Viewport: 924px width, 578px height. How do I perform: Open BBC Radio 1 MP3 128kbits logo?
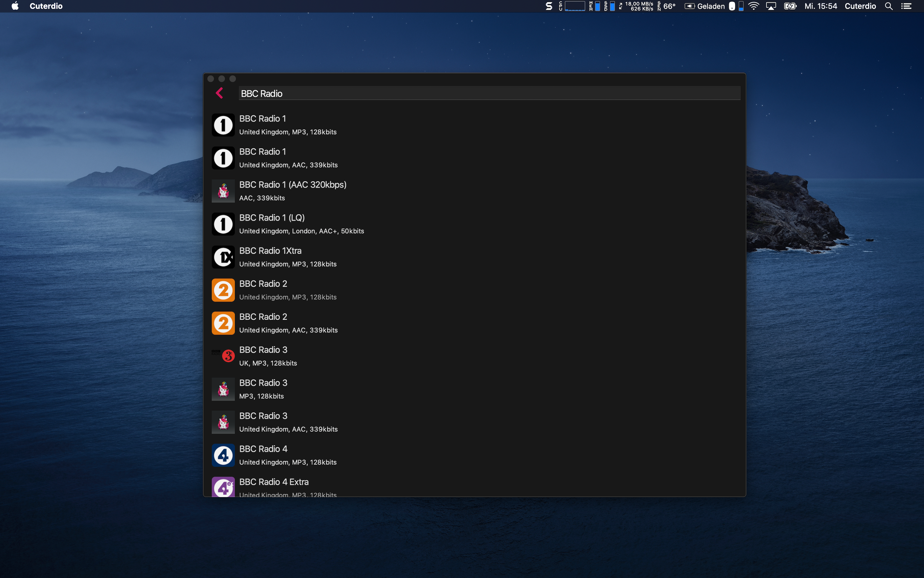tap(223, 125)
